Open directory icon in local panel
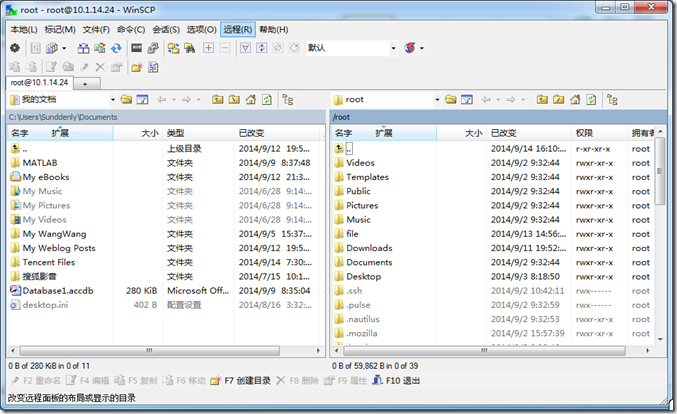 coord(126,100)
